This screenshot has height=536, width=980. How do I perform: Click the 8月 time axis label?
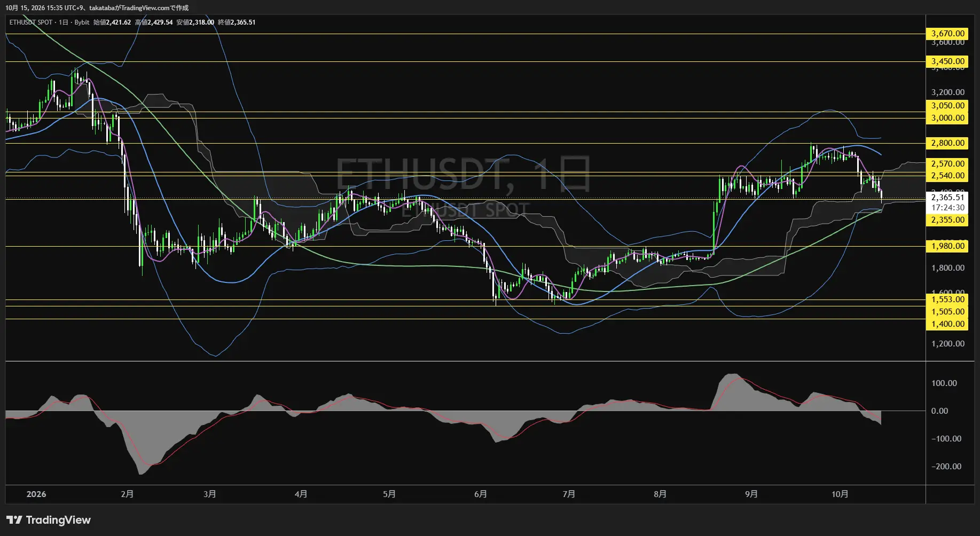pos(660,494)
